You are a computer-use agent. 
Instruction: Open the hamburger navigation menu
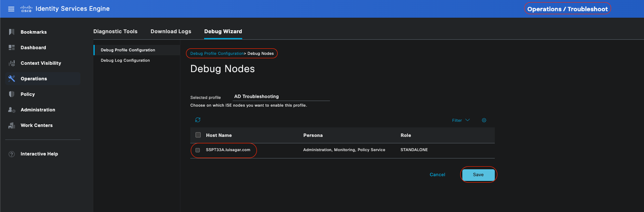[11, 9]
